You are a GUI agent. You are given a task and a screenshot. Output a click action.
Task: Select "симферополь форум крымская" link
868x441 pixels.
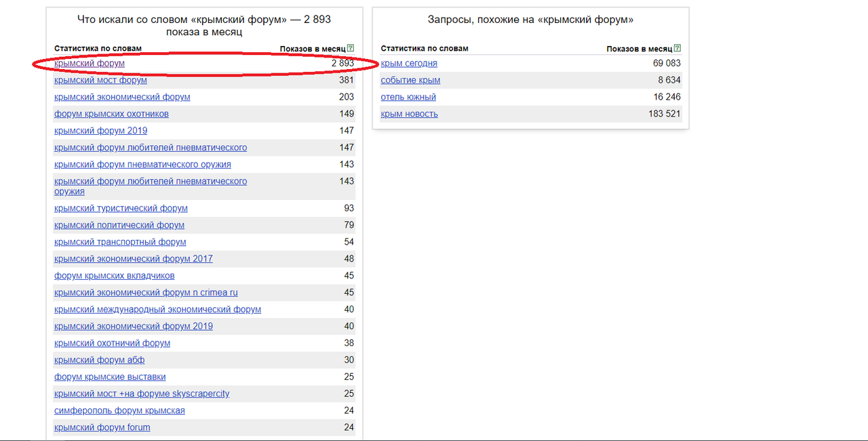[x=119, y=411]
